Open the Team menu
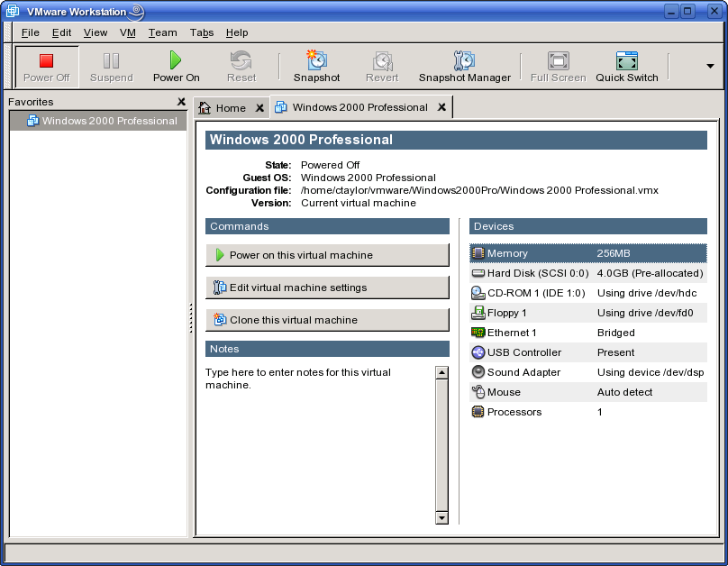 [162, 32]
